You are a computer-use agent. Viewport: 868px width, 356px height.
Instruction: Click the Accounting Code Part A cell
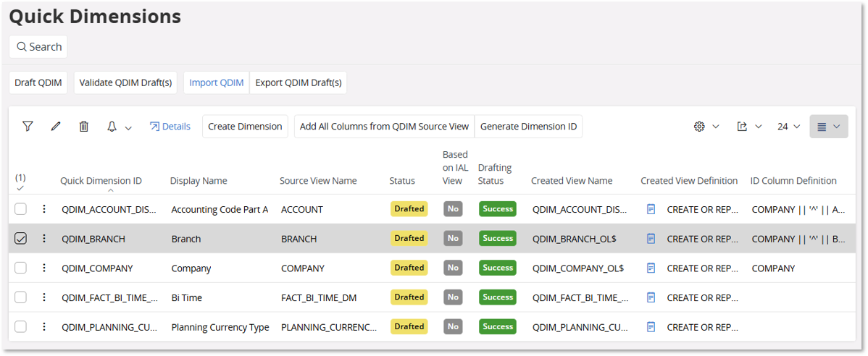tap(220, 210)
